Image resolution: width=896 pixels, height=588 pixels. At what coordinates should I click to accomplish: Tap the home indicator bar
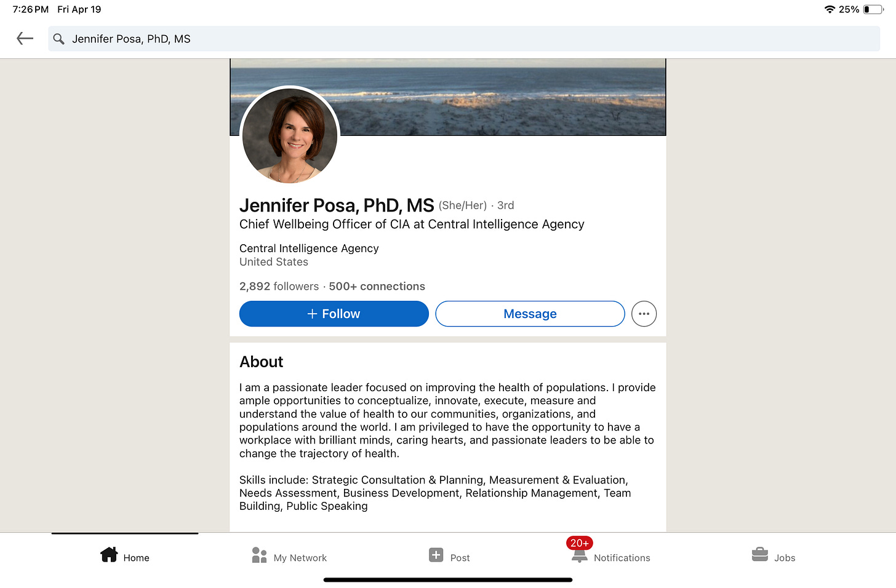(448, 579)
